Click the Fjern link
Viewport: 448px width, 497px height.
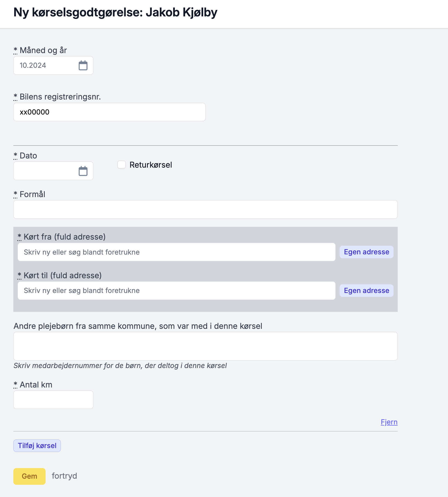click(389, 422)
